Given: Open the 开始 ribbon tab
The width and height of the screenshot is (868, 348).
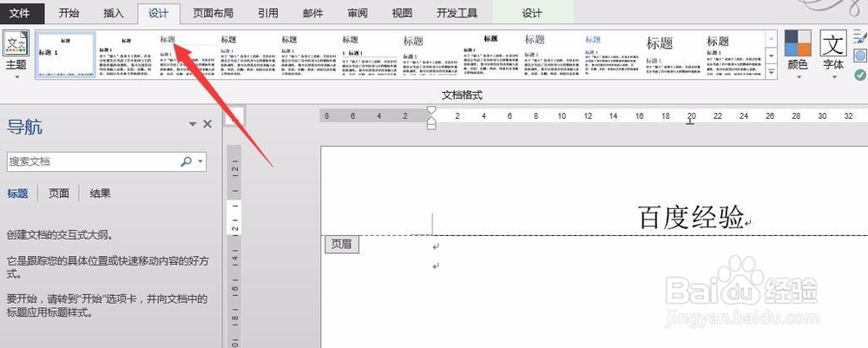Looking at the screenshot, I should tap(69, 13).
